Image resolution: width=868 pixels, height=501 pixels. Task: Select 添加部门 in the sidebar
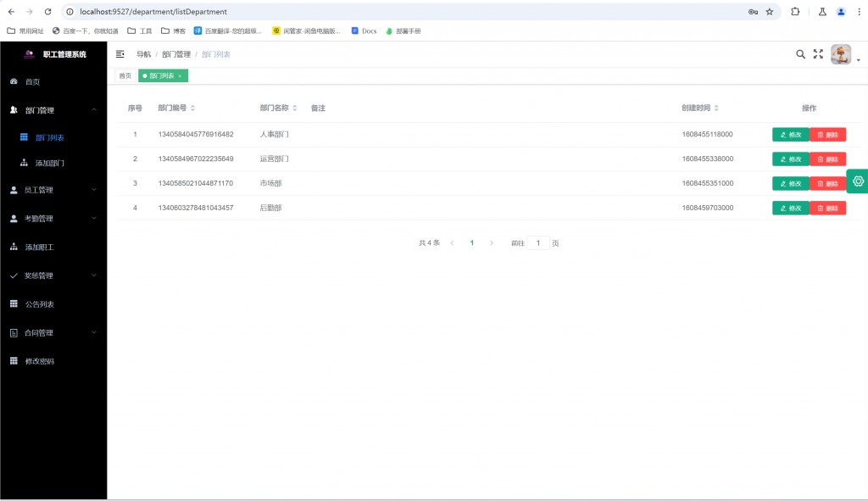click(x=49, y=163)
